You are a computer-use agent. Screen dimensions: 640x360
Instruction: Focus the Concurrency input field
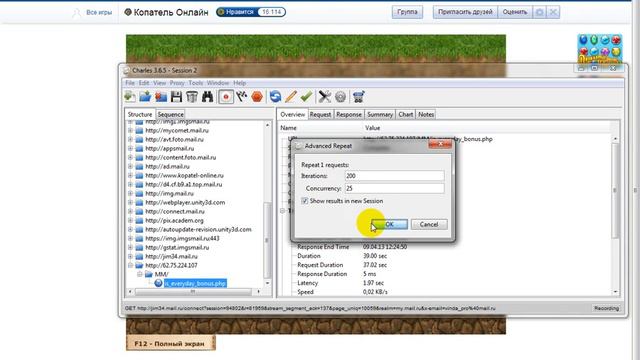pyautogui.click(x=394, y=188)
